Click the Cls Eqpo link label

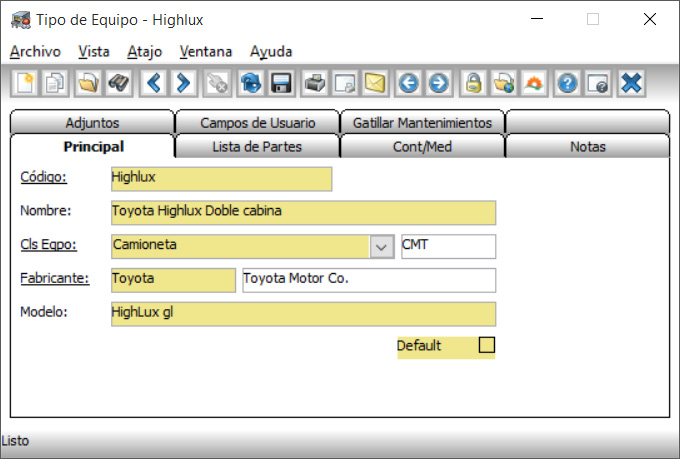point(49,244)
